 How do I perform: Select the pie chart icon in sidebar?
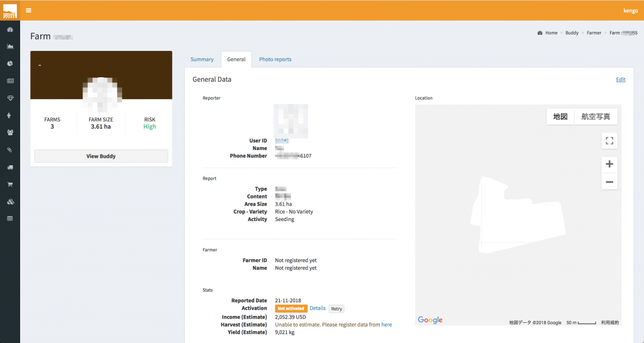point(10,63)
